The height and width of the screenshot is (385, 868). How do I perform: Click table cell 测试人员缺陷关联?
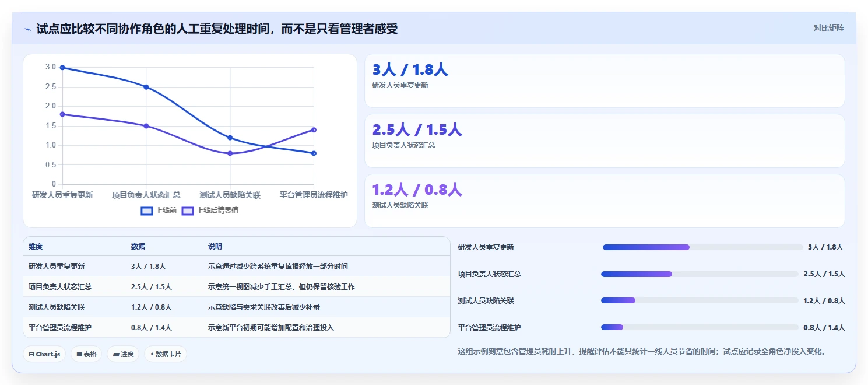[x=57, y=307]
